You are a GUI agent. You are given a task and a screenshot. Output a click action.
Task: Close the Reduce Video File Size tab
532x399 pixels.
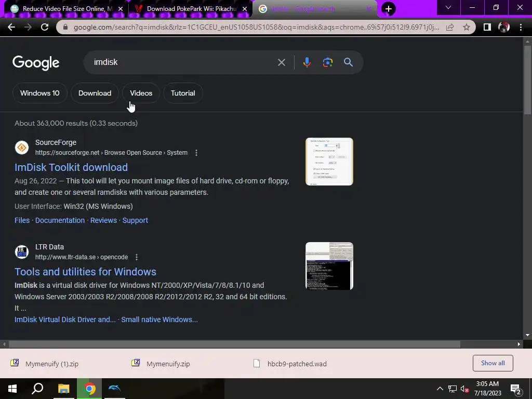coord(121,9)
